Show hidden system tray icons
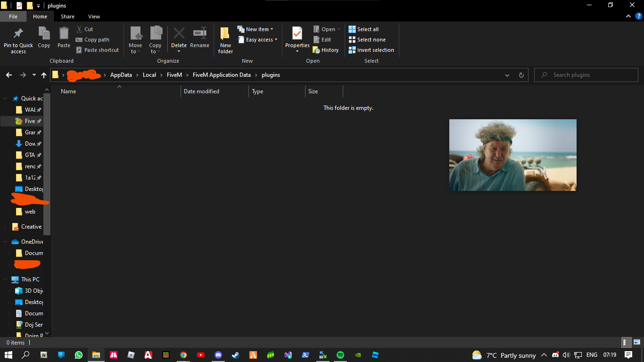 544,355
